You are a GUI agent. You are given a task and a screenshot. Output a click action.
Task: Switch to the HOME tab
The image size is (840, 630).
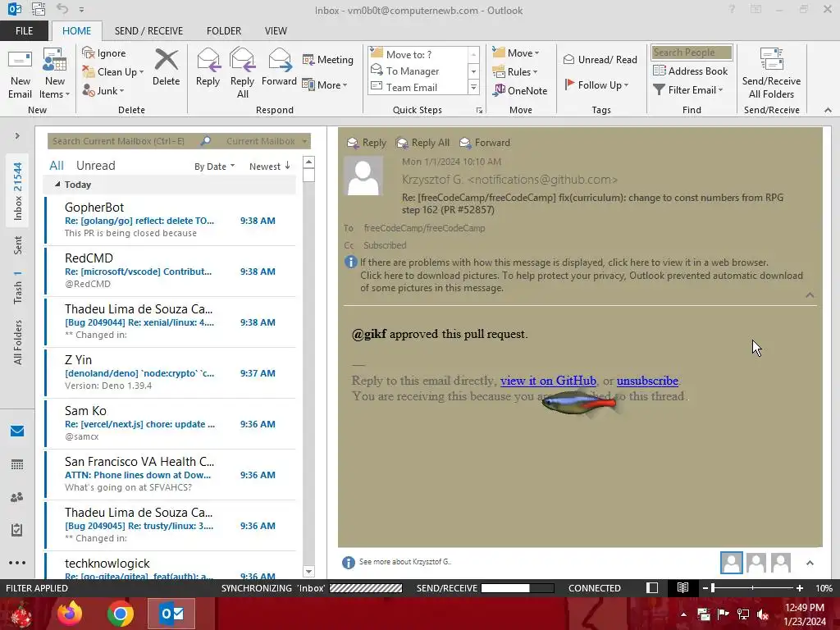[76, 31]
